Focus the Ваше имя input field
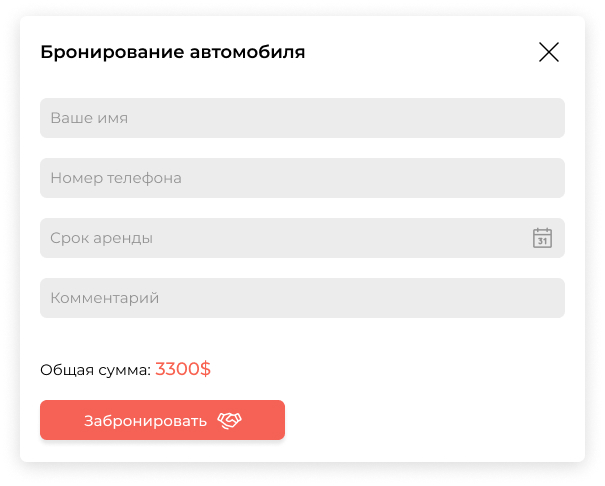 click(302, 118)
